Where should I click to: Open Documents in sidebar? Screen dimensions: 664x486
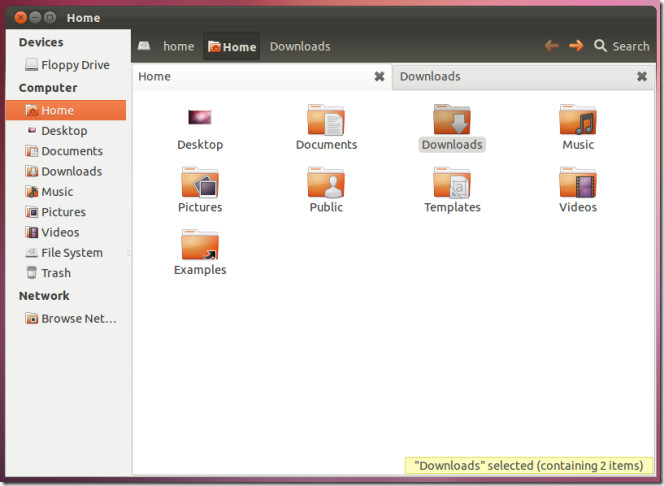click(x=66, y=151)
